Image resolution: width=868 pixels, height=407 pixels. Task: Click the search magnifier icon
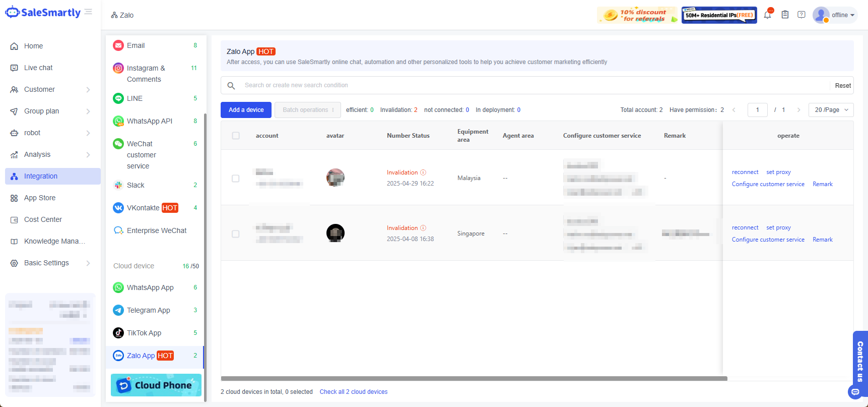[231, 86]
